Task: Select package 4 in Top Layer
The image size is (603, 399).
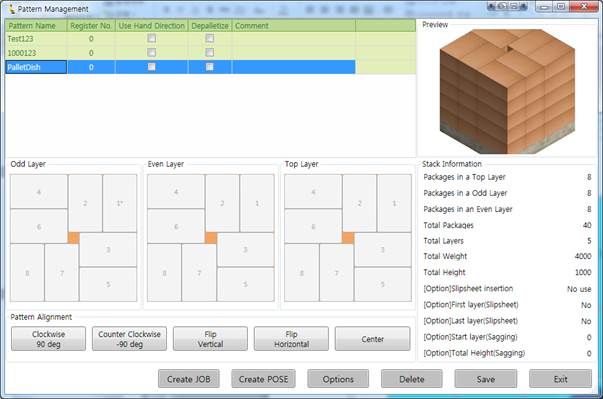Action: pyautogui.click(x=313, y=191)
